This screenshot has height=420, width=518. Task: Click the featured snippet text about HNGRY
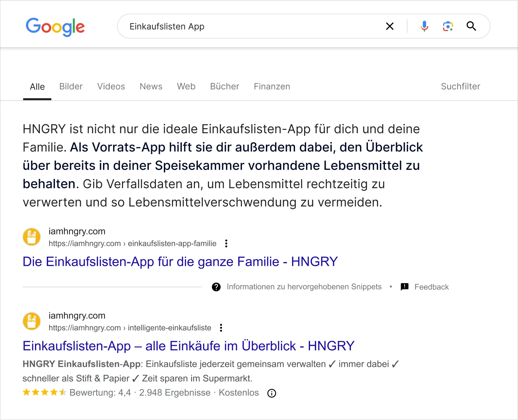coord(223,166)
